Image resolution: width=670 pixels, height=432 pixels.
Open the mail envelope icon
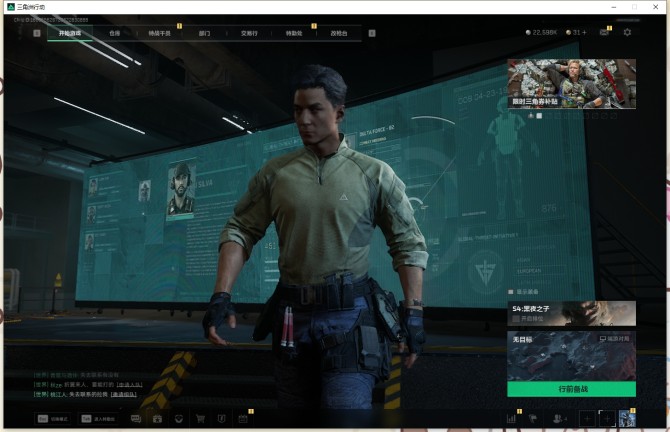coord(604,32)
